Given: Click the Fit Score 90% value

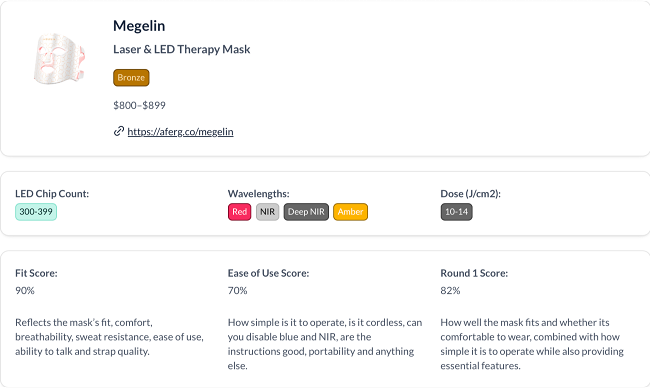Looking at the screenshot, I should click(x=25, y=291).
